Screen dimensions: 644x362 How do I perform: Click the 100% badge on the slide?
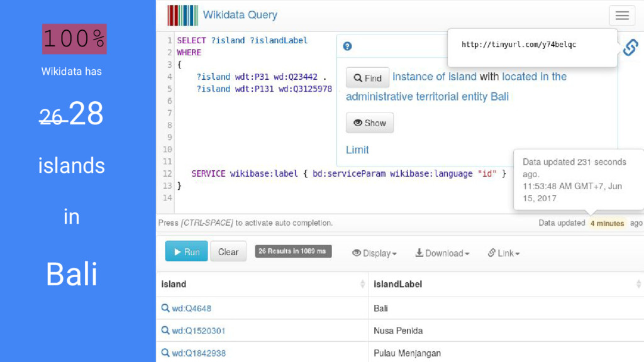pyautogui.click(x=74, y=39)
